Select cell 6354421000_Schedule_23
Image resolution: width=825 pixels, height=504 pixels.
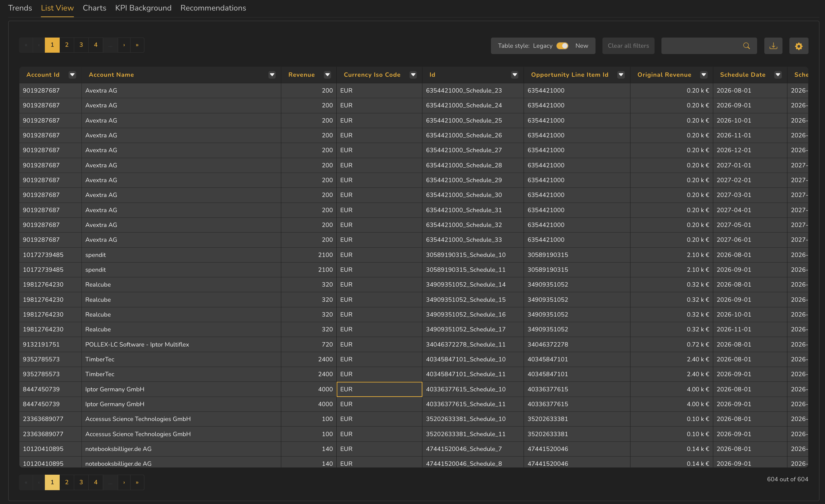pos(473,91)
